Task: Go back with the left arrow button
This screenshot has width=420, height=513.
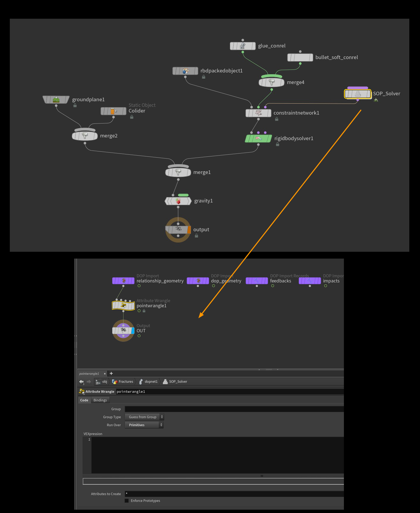Action: [81, 382]
